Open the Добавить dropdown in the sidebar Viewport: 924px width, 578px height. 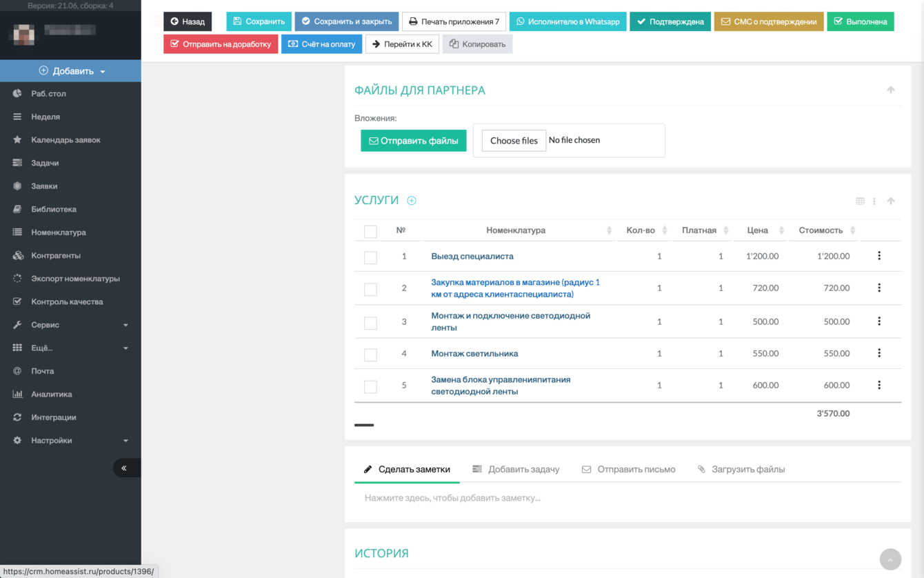tap(70, 71)
